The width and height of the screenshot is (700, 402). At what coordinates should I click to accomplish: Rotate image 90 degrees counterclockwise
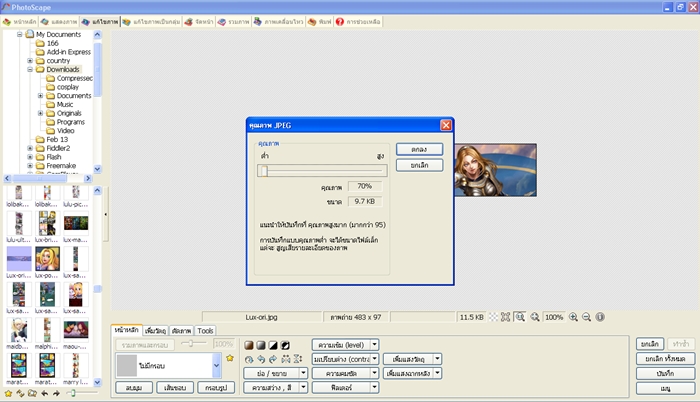[x=261, y=359]
